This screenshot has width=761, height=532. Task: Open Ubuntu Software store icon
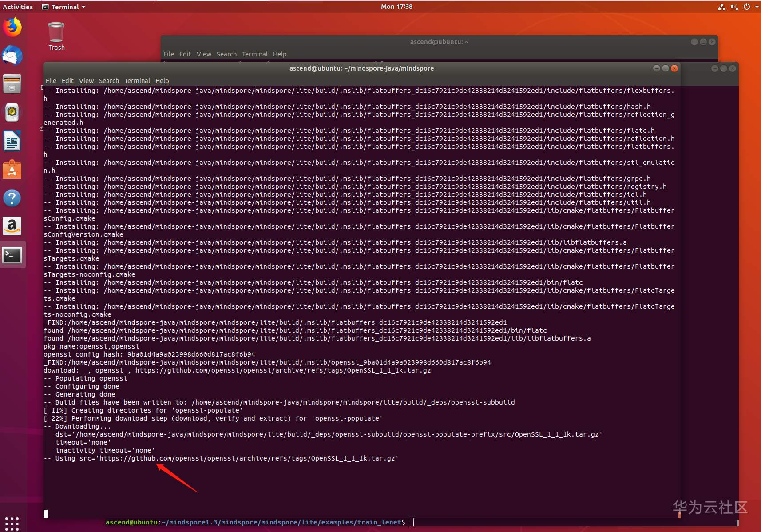[12, 170]
